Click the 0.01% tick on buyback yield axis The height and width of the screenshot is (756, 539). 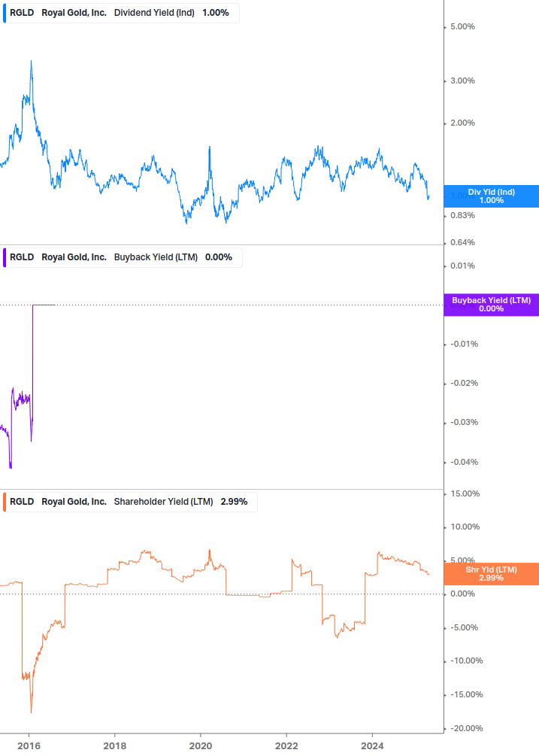[462, 266]
